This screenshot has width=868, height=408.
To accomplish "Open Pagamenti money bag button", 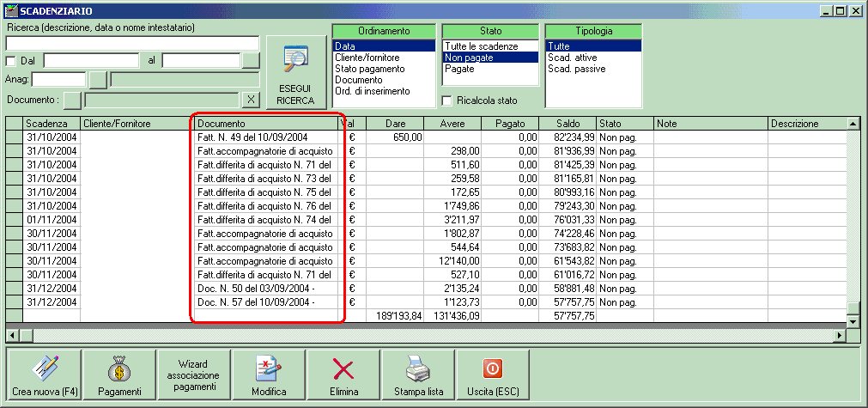I will pyautogui.click(x=119, y=375).
